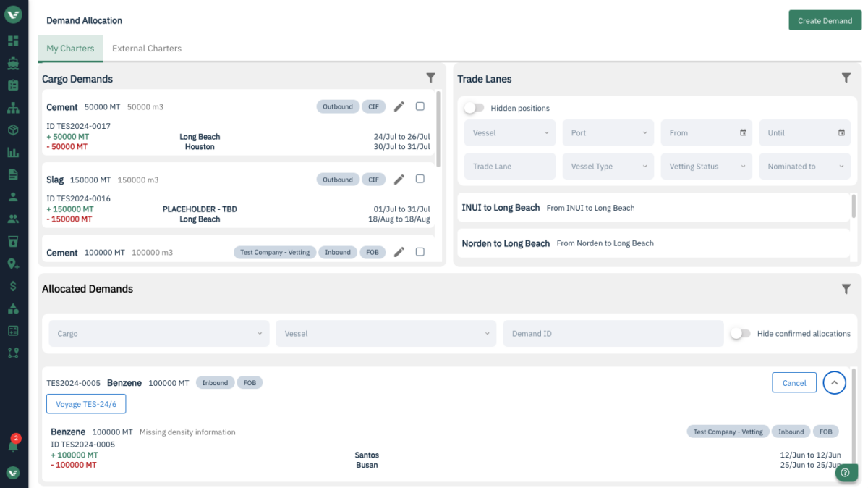The image size is (868, 488).
Task: Collapse the Benzene allocation with chevron
Action: 834,383
